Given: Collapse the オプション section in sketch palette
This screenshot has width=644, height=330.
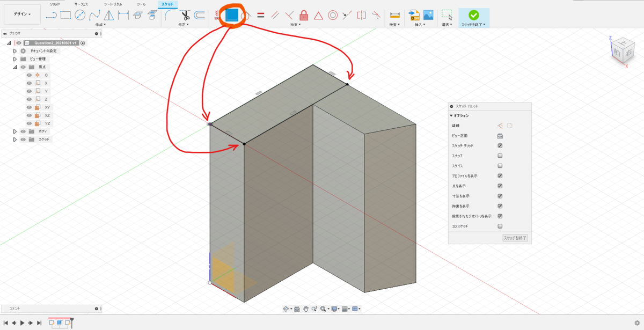Looking at the screenshot, I should (x=451, y=116).
